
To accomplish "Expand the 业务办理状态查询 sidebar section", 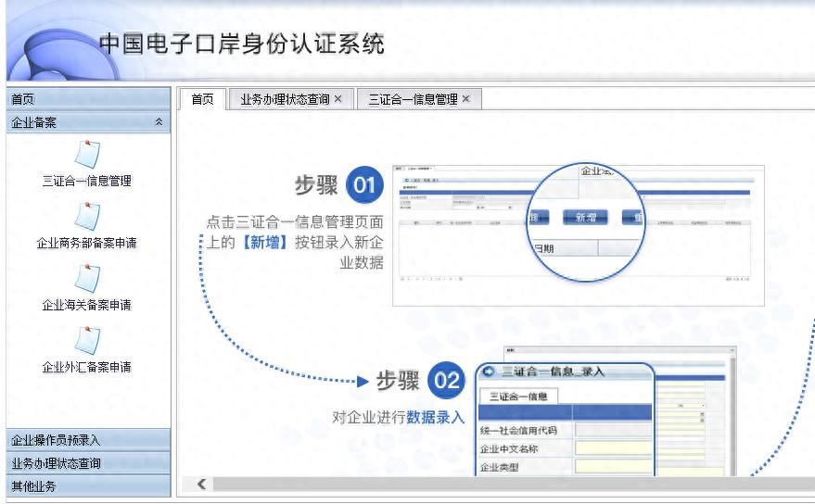I will coord(85,463).
